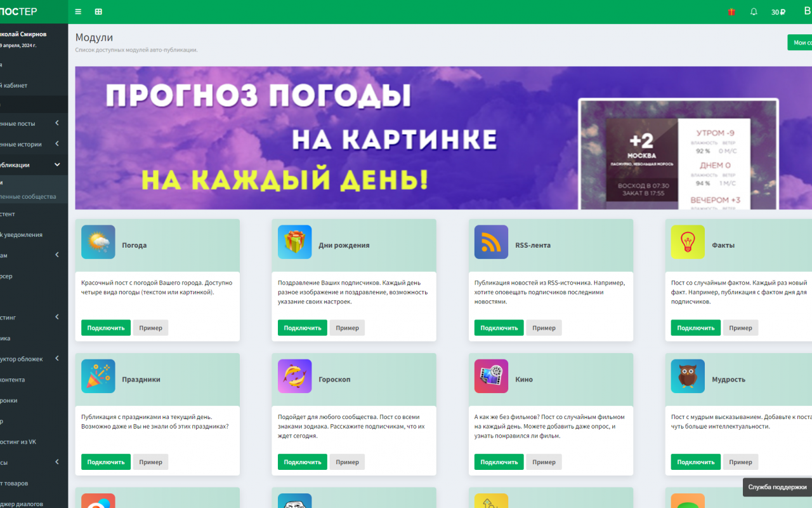Open the sidebar 'контента' item

(34, 379)
